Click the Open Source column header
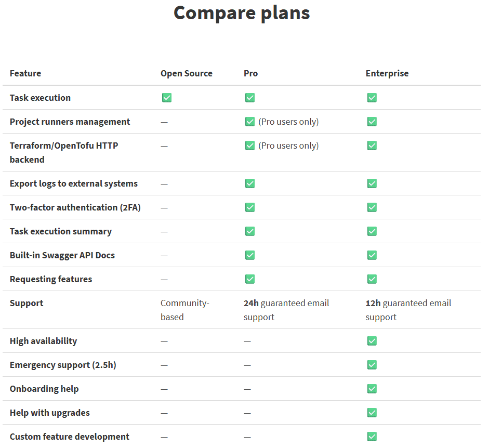The width and height of the screenshot is (489, 448). [x=187, y=73]
